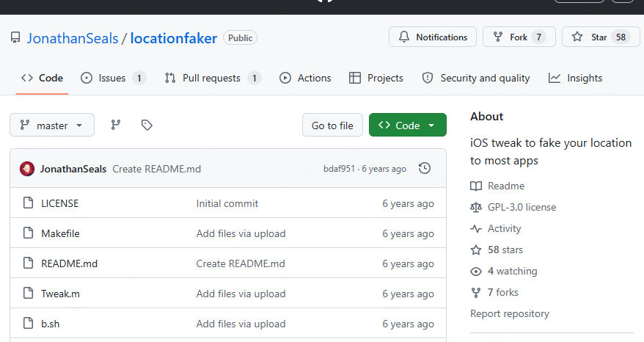Click the file icon next to README.md

click(28, 263)
